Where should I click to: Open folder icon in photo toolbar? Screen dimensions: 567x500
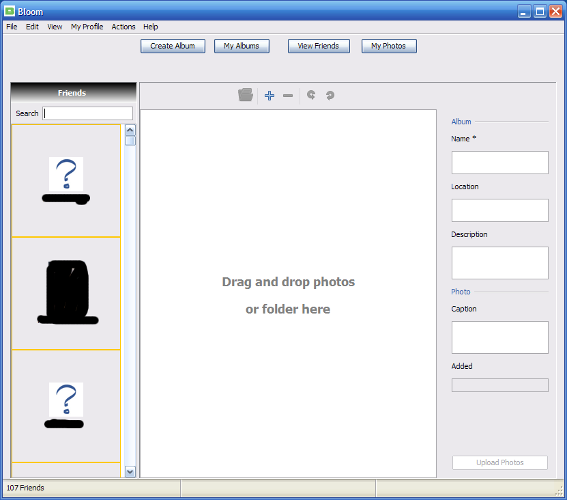click(x=246, y=95)
